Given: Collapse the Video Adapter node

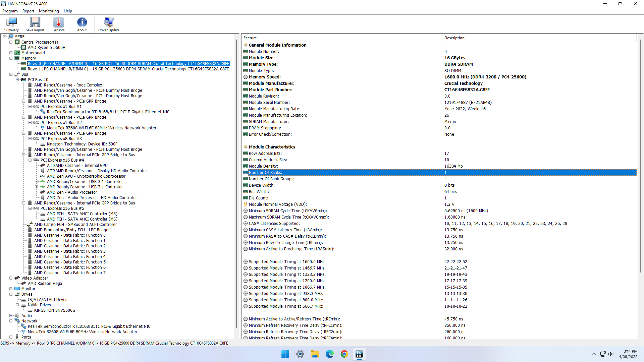Looking at the screenshot, I should 11,278.
